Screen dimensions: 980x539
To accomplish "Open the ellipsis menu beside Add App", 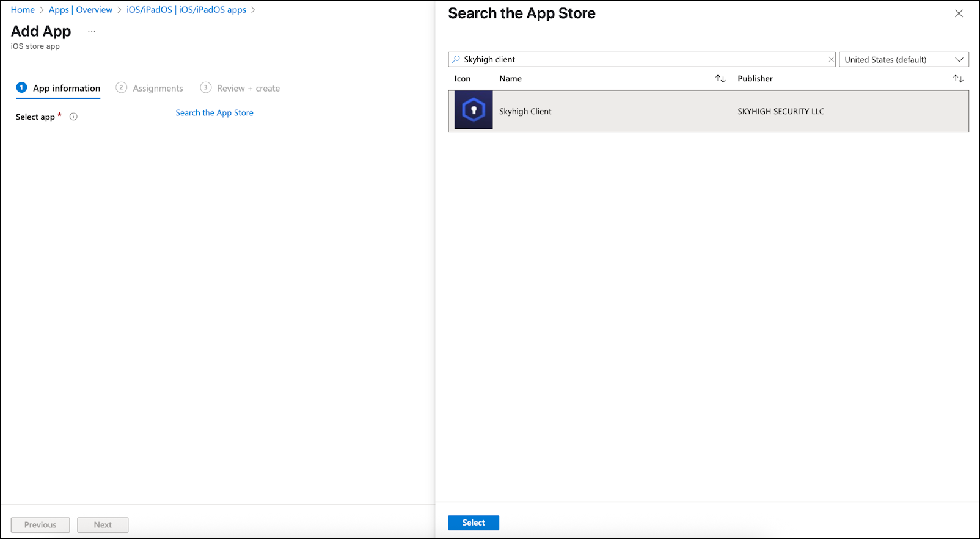I will 92,31.
